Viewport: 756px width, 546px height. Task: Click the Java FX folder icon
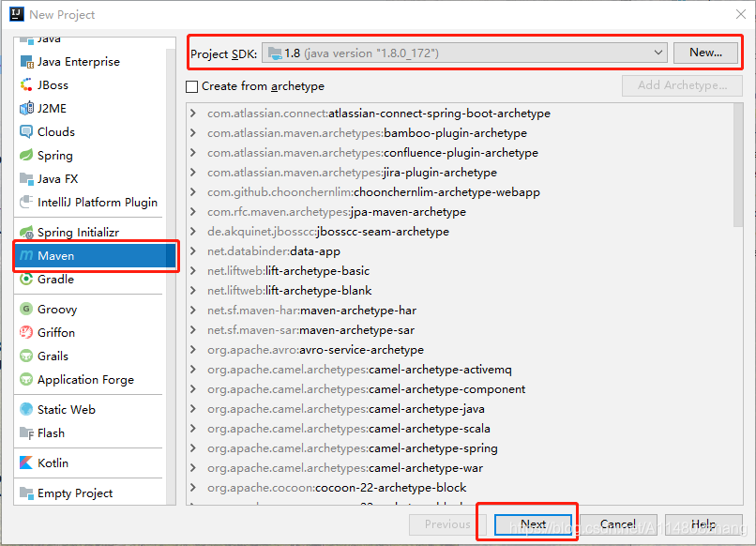point(26,178)
